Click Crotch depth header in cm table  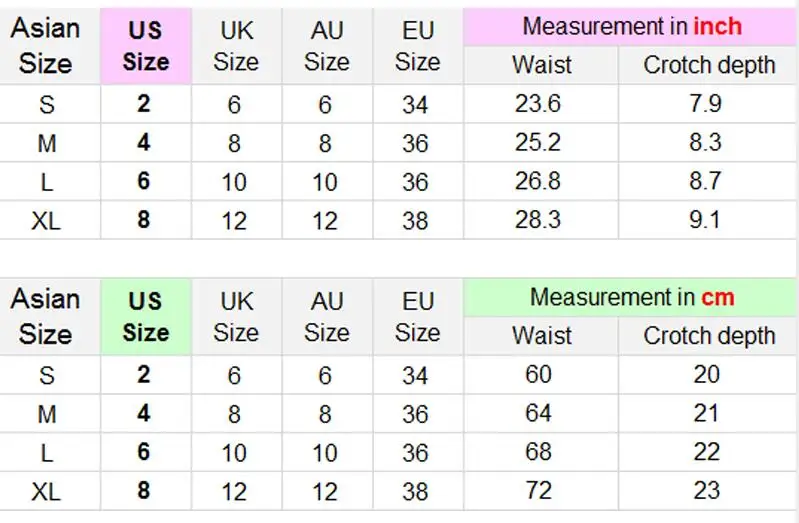[x=709, y=336]
